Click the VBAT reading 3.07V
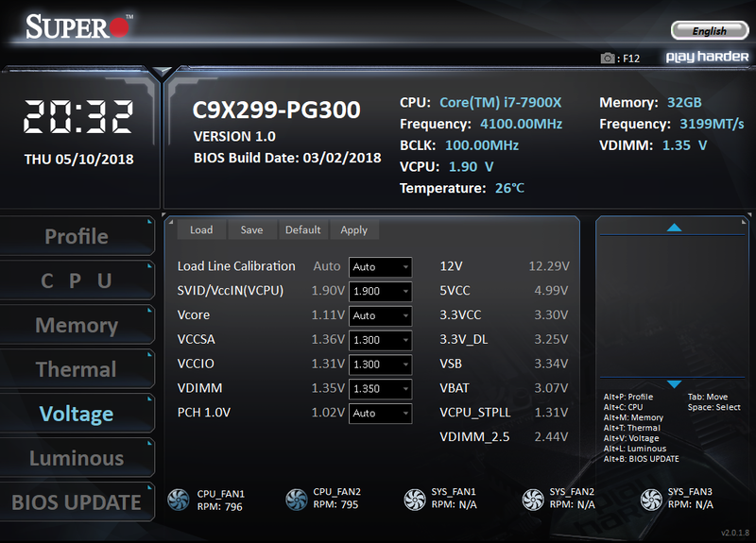 551,388
